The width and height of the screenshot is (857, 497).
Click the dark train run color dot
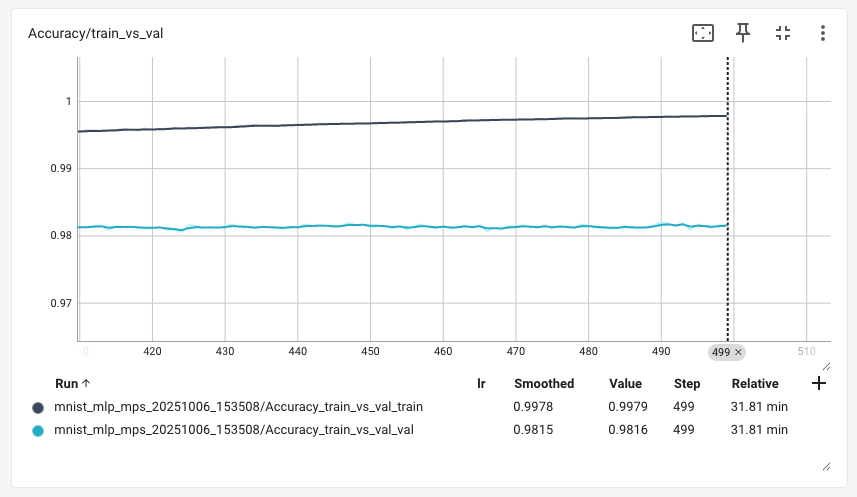[38, 407]
